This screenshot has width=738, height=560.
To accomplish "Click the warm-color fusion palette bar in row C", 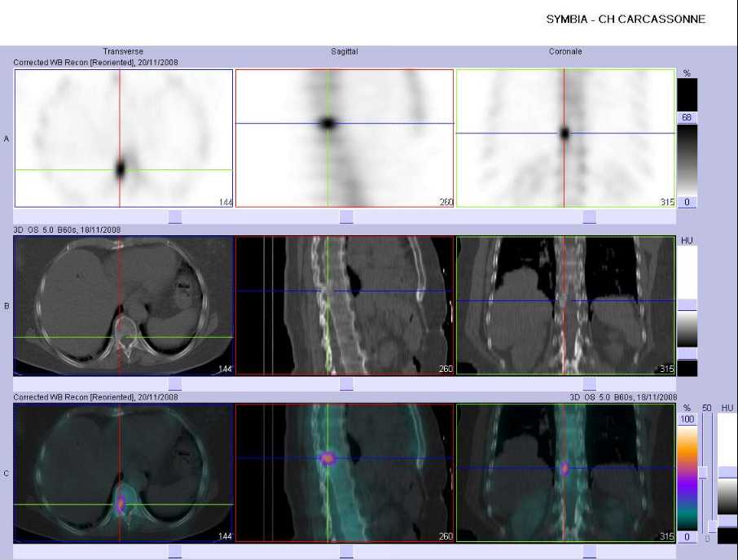I will coord(687,478).
